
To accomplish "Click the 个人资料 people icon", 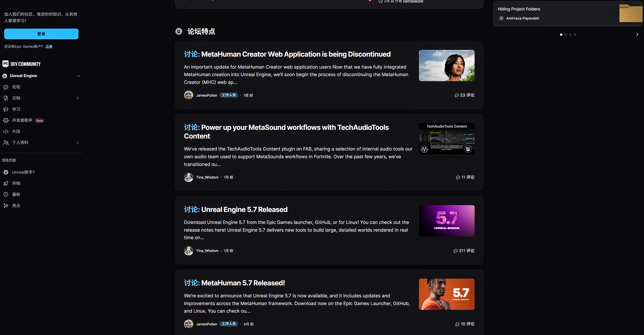I will [6, 143].
